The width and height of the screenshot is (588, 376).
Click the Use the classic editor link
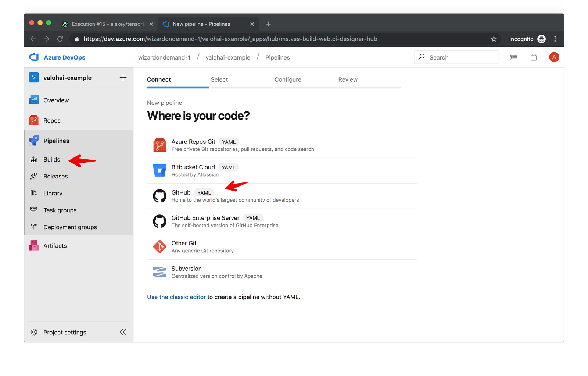176,297
